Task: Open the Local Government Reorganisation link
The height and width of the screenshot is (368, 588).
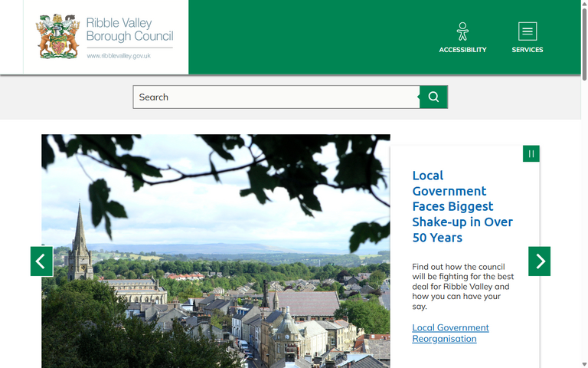Action: [450, 333]
